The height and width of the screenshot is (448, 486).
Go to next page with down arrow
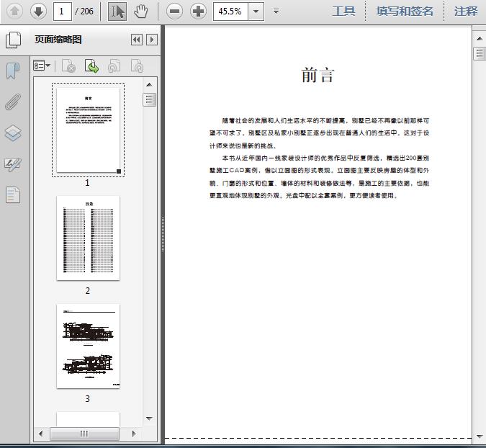coord(38,11)
